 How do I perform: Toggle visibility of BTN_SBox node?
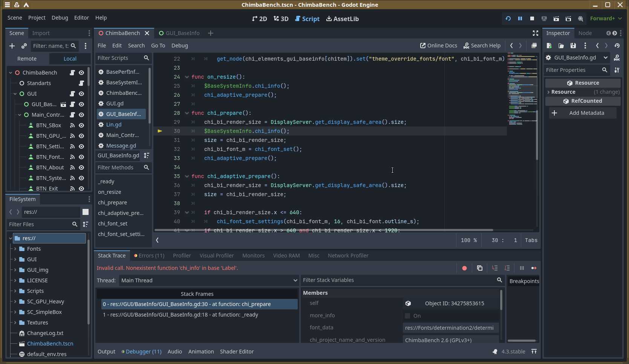pos(81,125)
